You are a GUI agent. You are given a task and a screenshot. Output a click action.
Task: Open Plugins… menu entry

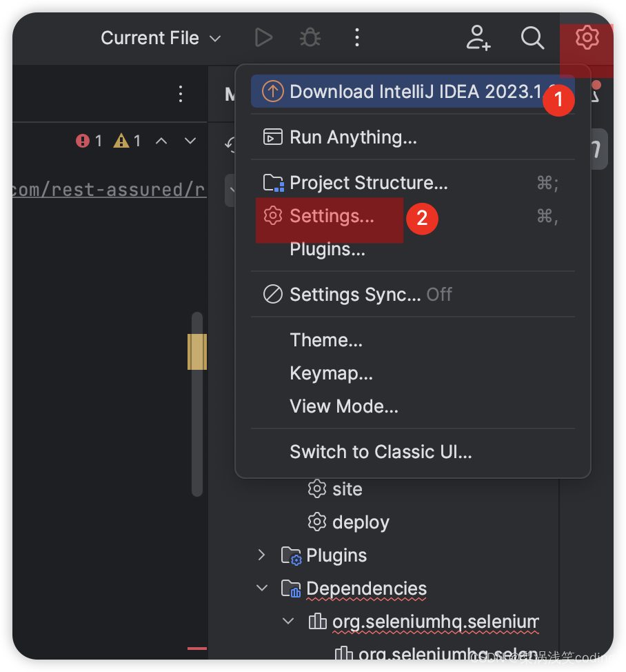pyautogui.click(x=413, y=249)
